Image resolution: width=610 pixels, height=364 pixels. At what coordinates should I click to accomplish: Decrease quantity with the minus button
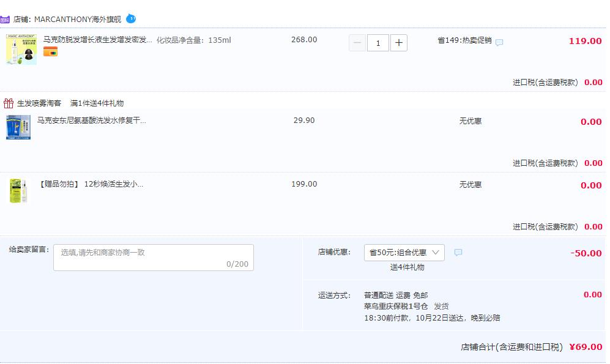coord(357,43)
